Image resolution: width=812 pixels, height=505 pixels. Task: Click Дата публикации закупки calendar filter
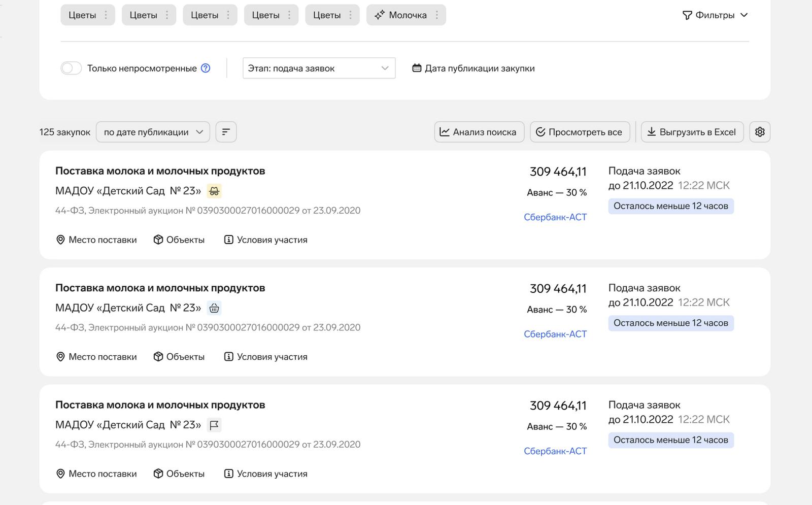473,68
